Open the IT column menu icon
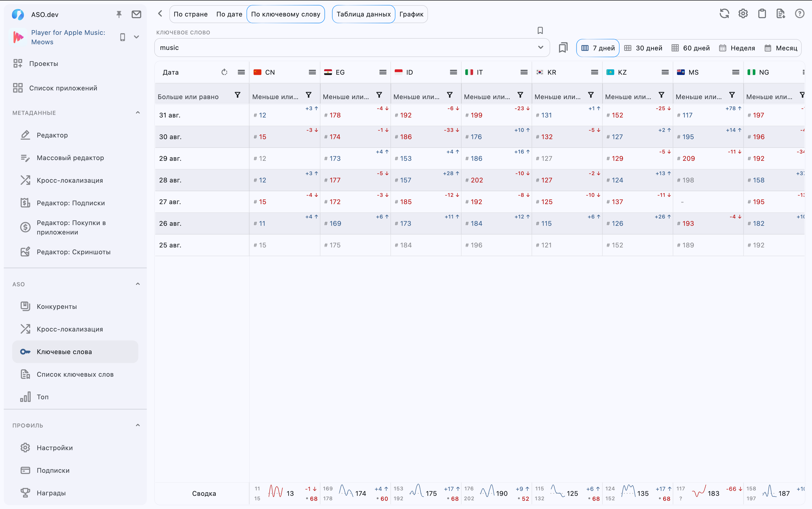 point(524,72)
